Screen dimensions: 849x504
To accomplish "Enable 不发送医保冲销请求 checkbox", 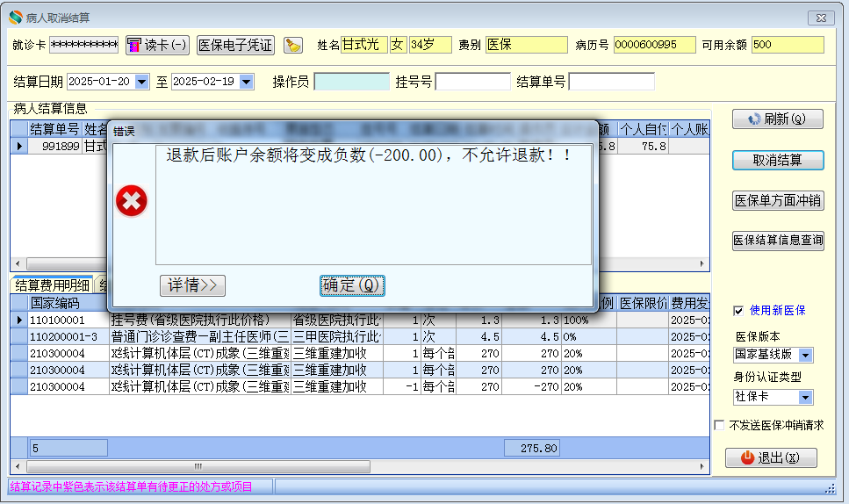I will [x=719, y=426].
